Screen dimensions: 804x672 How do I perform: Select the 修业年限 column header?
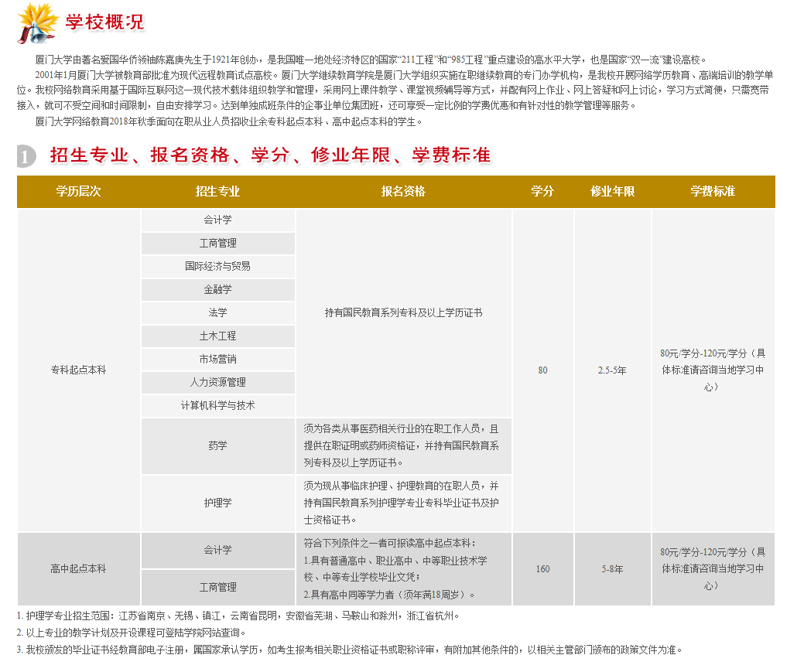pos(613,192)
